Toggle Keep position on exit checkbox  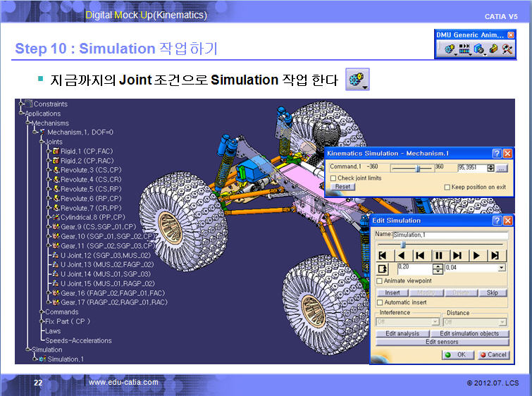coord(447,187)
